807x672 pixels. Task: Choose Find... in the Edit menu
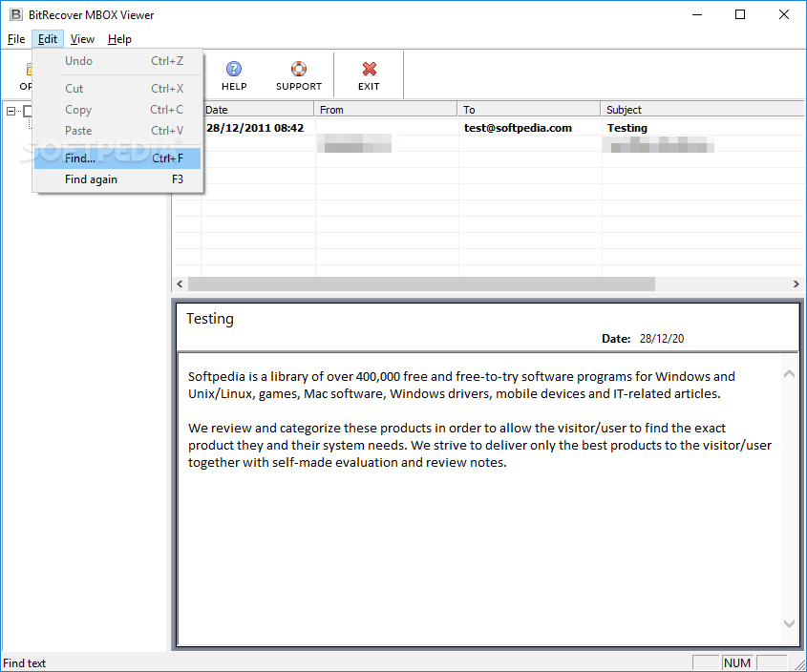(117, 158)
